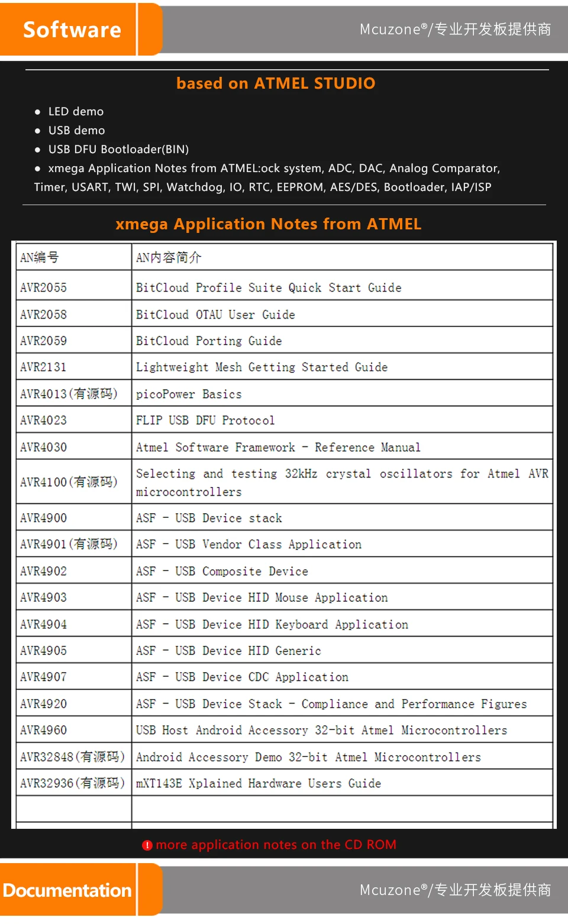
Task: Click the 'AN内容简介' table header cell
Action: 342,257
